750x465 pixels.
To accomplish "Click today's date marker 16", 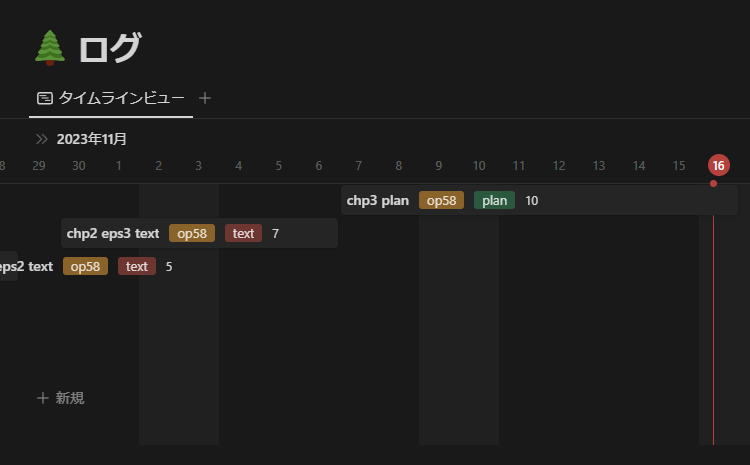I will (718, 166).
